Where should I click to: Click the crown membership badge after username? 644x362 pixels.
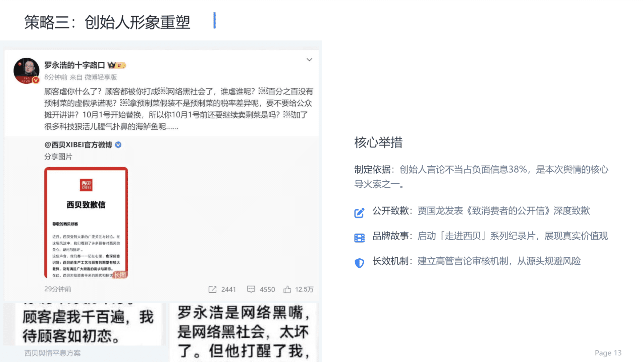pyautogui.click(x=117, y=65)
